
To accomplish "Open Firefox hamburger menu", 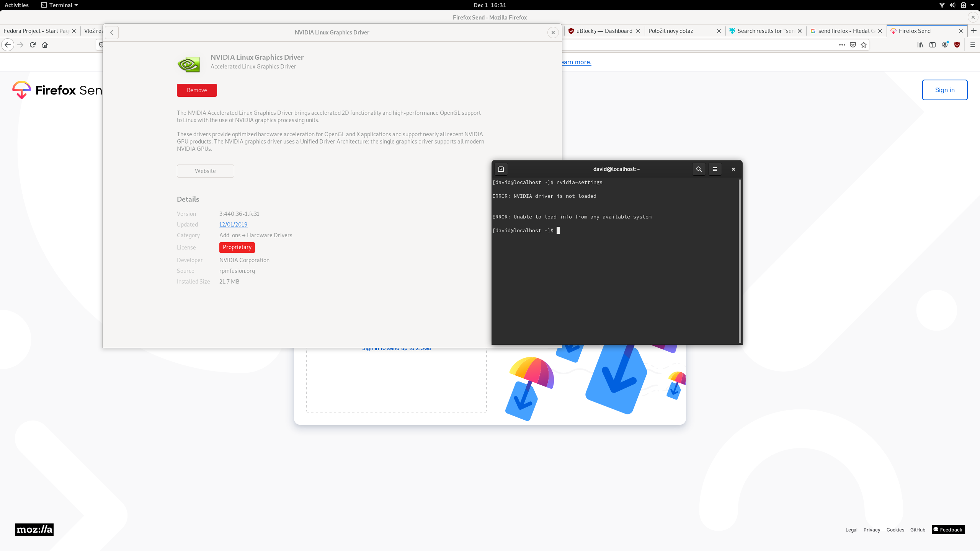I will (972, 45).
